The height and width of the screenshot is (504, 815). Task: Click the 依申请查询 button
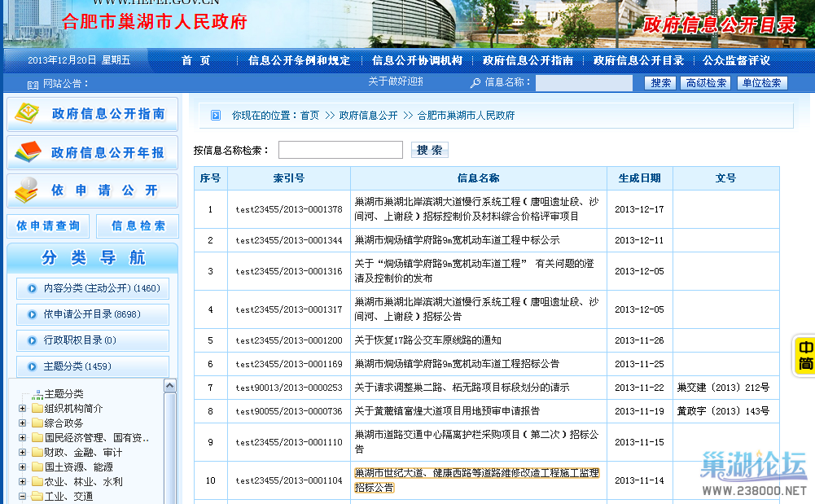(48, 226)
